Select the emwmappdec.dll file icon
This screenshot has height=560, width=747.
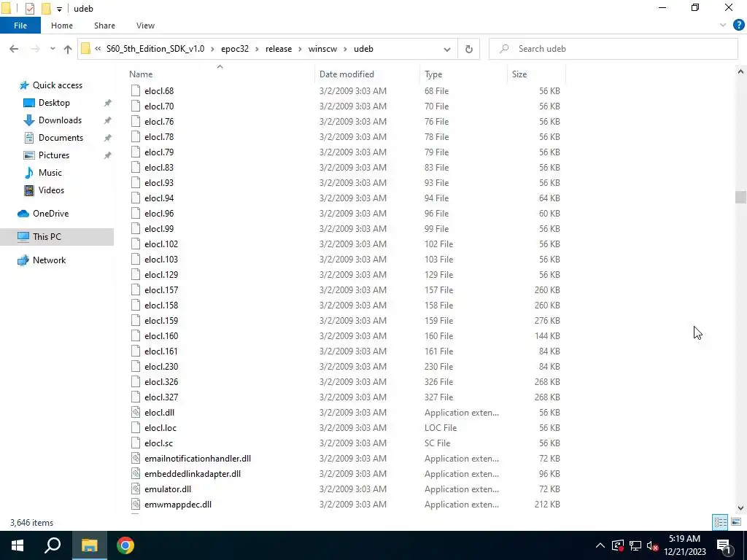tap(136, 505)
